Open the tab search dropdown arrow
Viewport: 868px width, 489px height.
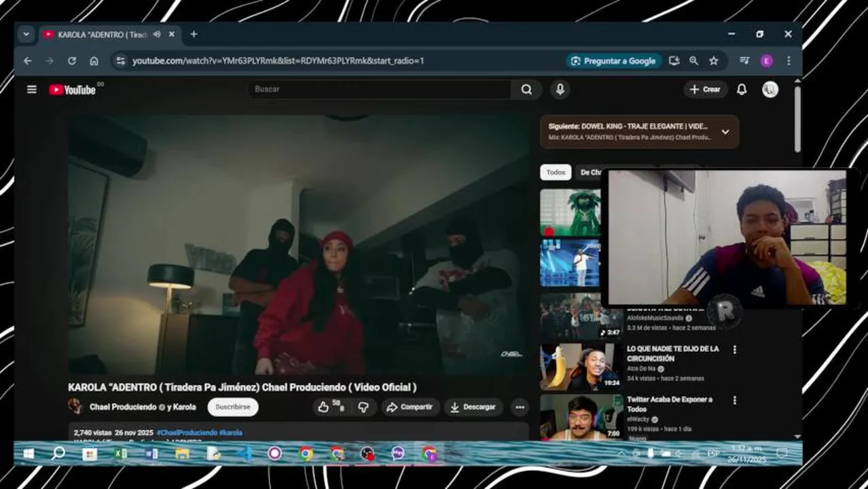pos(26,34)
